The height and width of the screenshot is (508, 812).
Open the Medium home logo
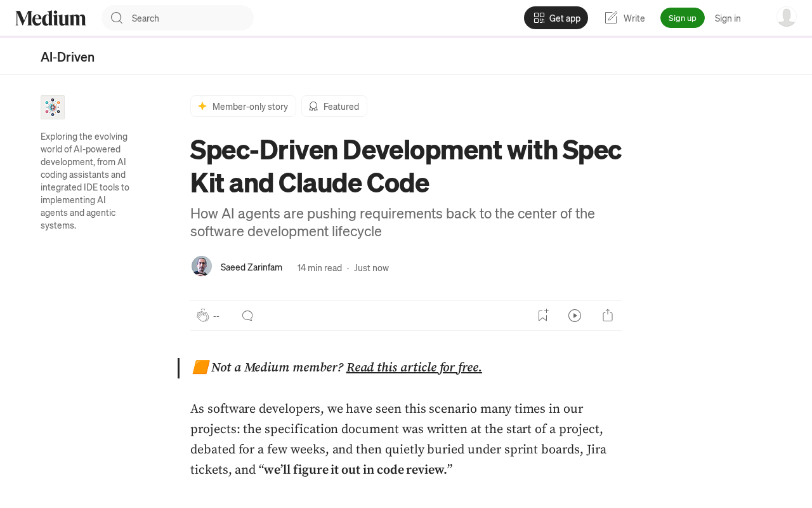[x=51, y=18]
